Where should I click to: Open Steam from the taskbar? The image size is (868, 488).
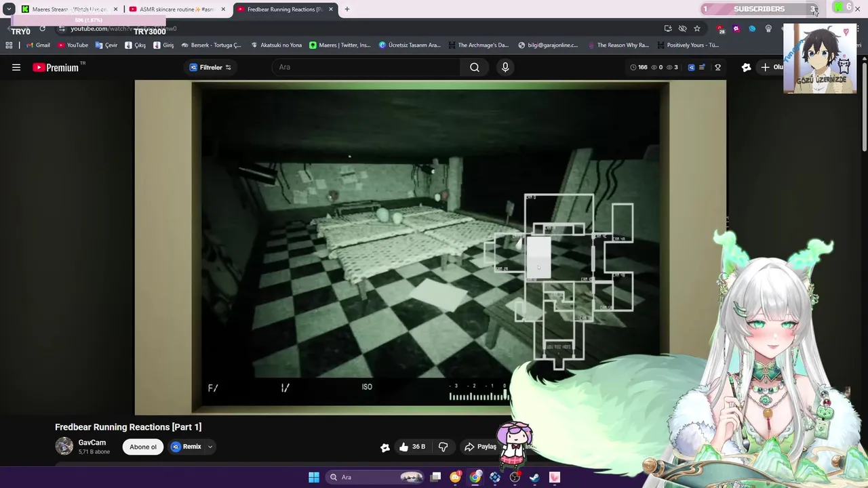click(x=534, y=477)
